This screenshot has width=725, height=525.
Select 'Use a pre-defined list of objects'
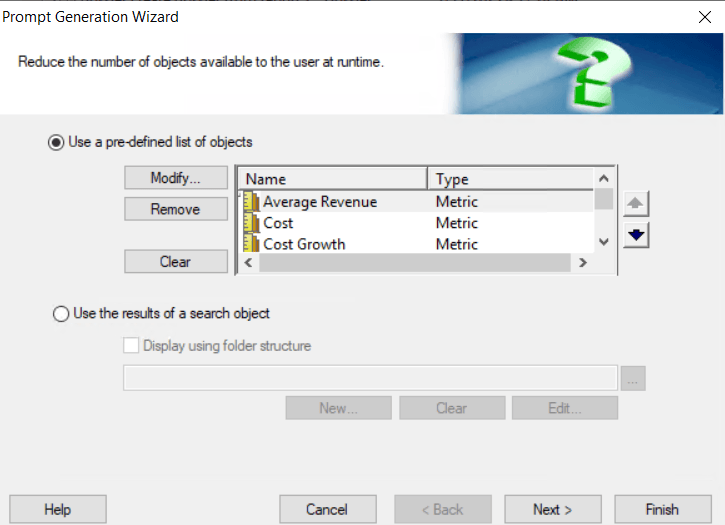(56, 142)
